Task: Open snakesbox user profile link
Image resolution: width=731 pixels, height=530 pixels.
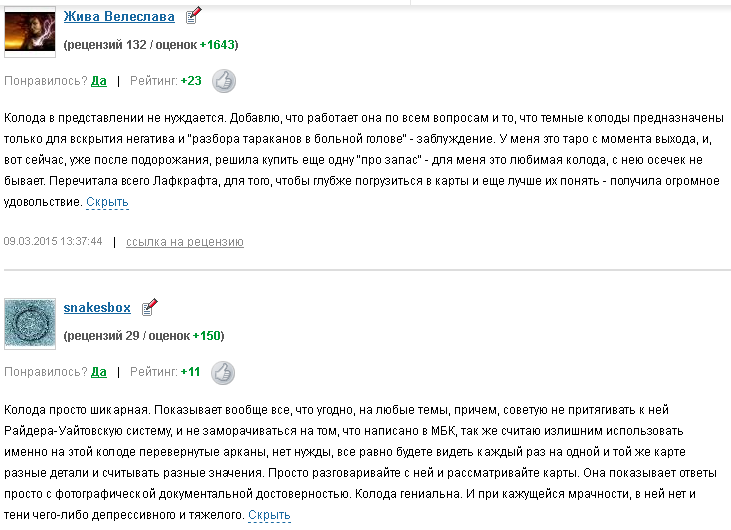Action: [97, 308]
